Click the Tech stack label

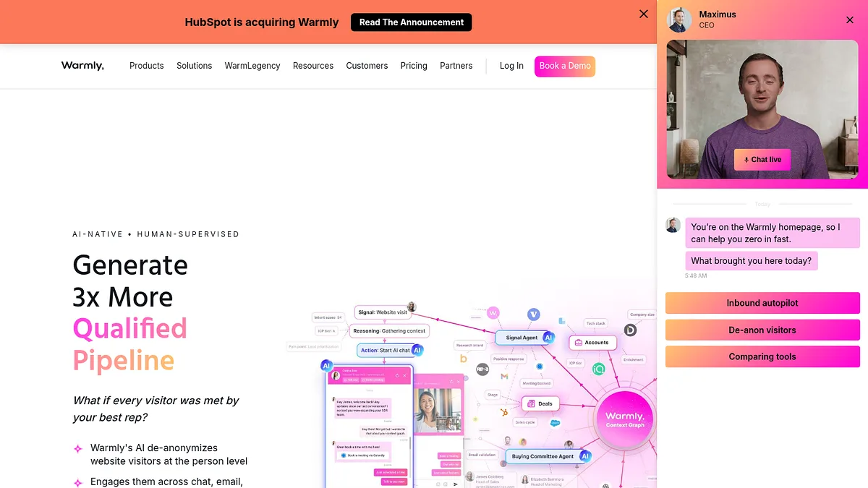pyautogui.click(x=596, y=323)
